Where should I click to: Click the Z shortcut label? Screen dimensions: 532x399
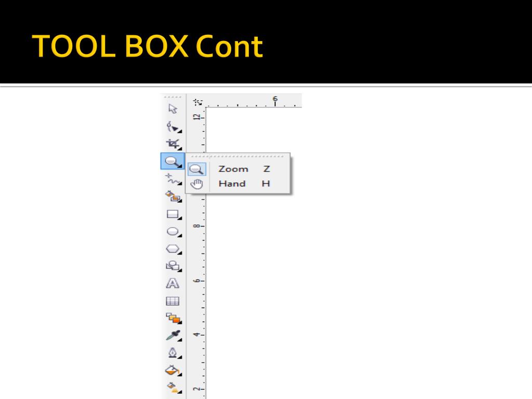[x=267, y=169]
